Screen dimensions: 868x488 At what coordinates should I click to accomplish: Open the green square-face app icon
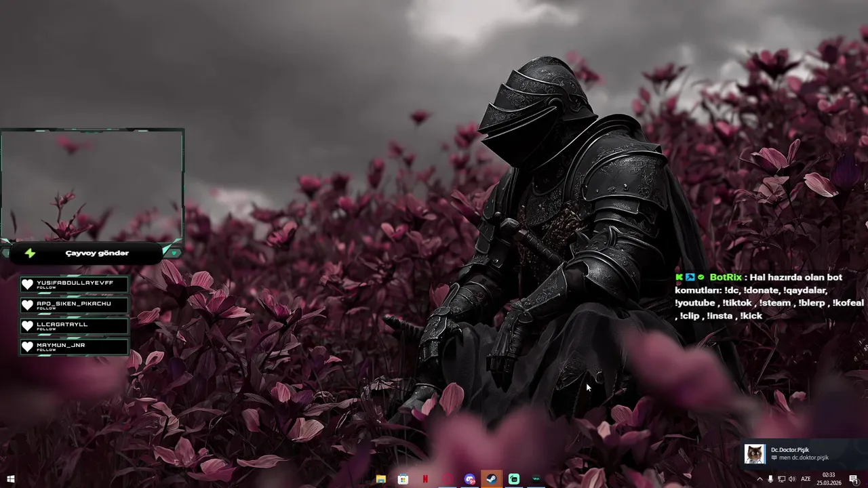(514, 479)
